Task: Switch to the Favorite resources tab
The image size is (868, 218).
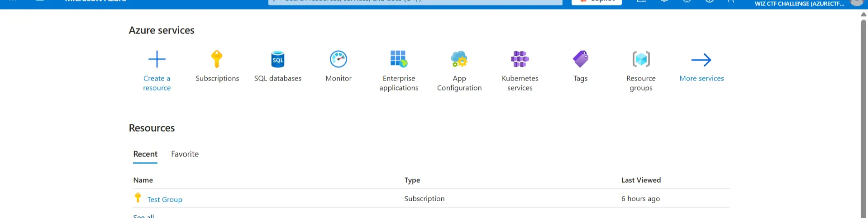Action: click(x=185, y=154)
